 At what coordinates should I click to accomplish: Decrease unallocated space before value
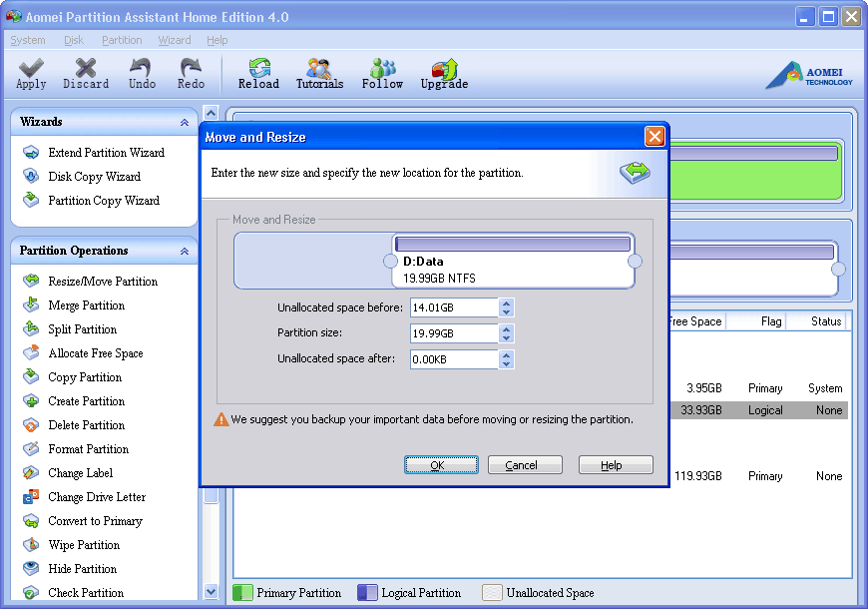tap(506, 311)
